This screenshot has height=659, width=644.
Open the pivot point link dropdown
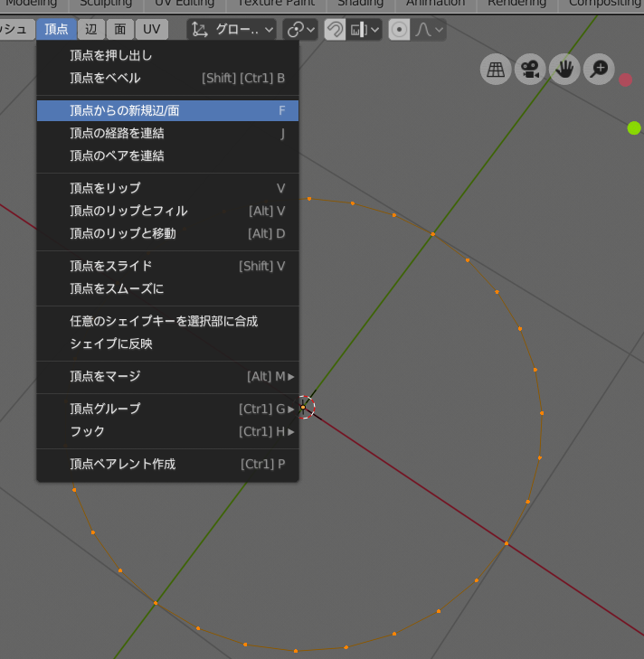300,30
